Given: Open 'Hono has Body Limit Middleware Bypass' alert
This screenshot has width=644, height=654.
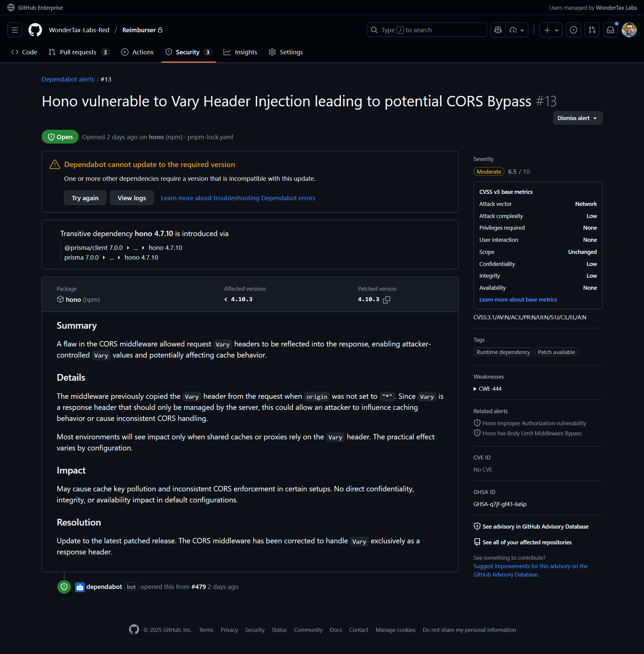Looking at the screenshot, I should pos(532,433).
